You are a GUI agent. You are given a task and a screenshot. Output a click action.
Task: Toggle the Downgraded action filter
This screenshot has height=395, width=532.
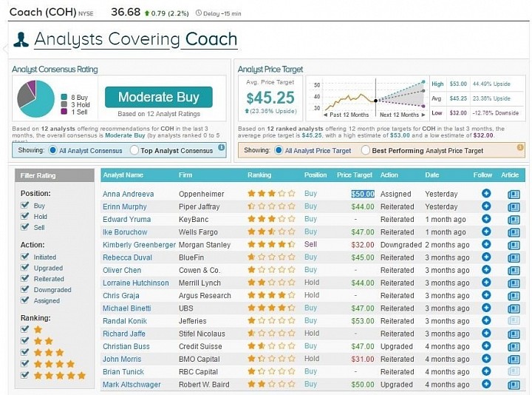(25, 289)
